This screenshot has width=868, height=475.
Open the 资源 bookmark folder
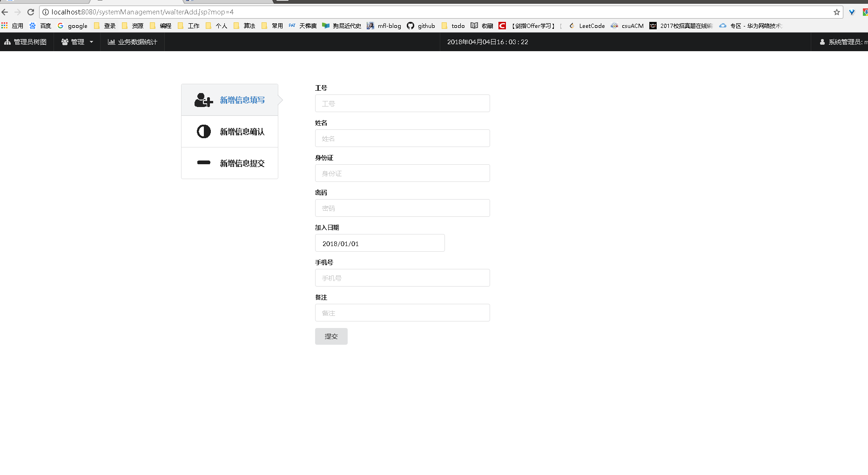133,26
